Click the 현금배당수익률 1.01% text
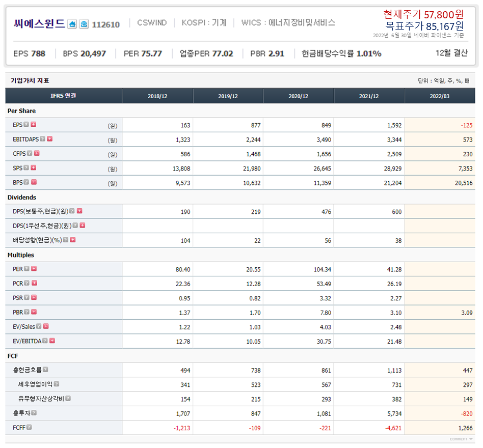Screen dimensions: 483x448 coord(341,53)
